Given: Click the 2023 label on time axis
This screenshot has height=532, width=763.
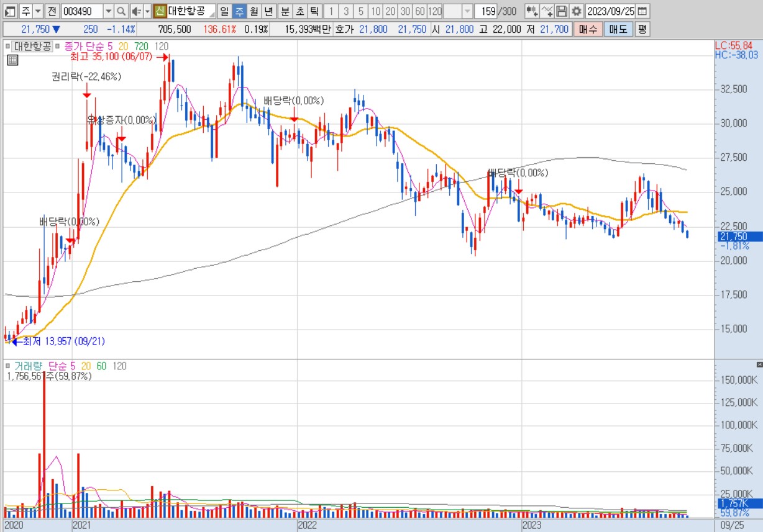Looking at the screenshot, I should tap(532, 525).
